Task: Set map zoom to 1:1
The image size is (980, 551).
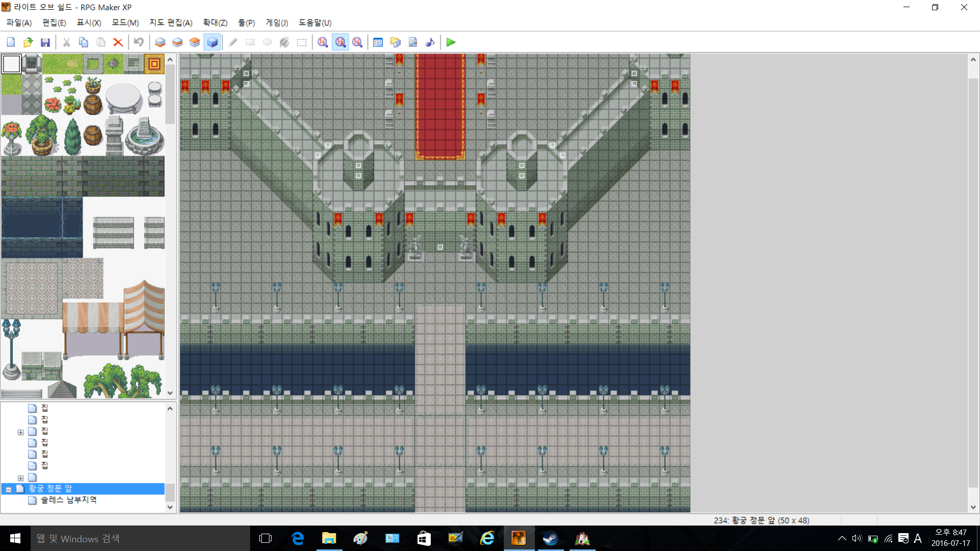Action: tap(323, 42)
